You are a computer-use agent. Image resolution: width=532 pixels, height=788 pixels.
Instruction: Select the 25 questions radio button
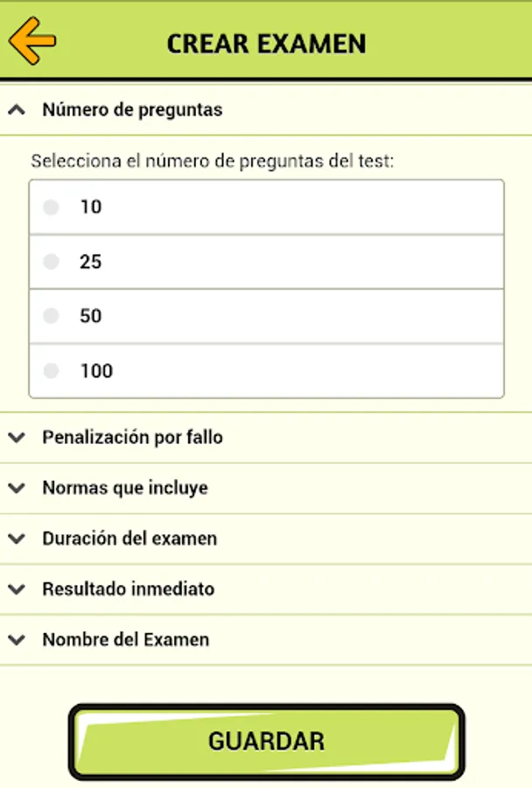click(x=52, y=262)
